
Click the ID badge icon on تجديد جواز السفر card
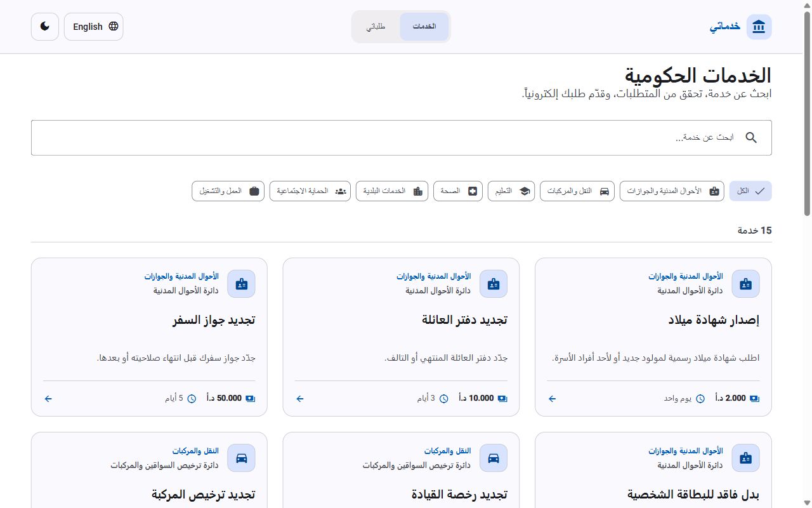[242, 284]
